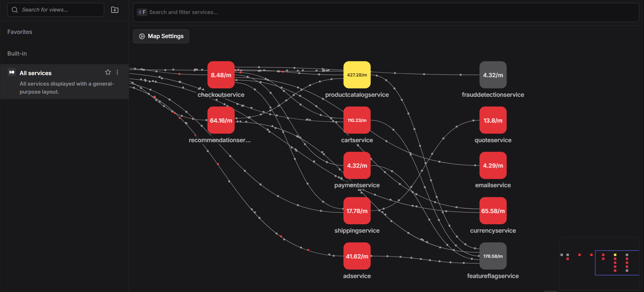Click the Search and filter services box
Image resolution: width=644 pixels, height=292 pixels.
click(386, 12)
